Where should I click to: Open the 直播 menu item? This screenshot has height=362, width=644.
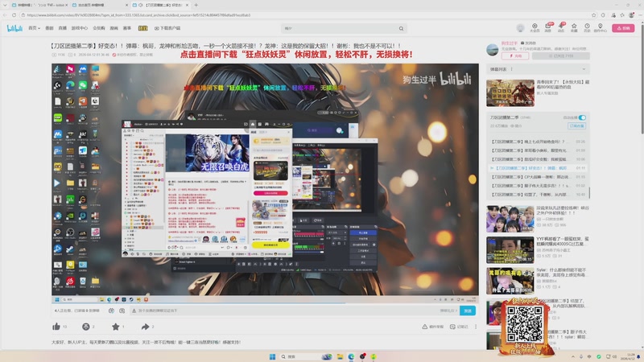click(63, 28)
